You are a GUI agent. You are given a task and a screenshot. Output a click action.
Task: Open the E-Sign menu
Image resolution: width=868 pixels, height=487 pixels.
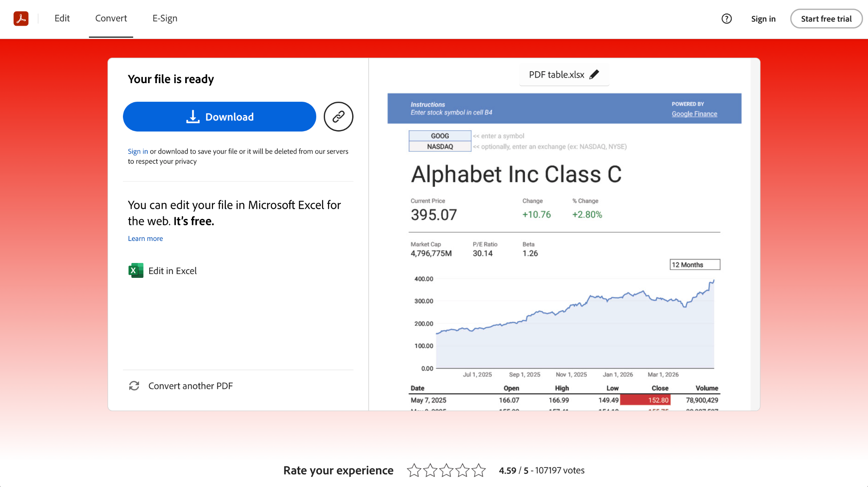pyautogui.click(x=165, y=18)
